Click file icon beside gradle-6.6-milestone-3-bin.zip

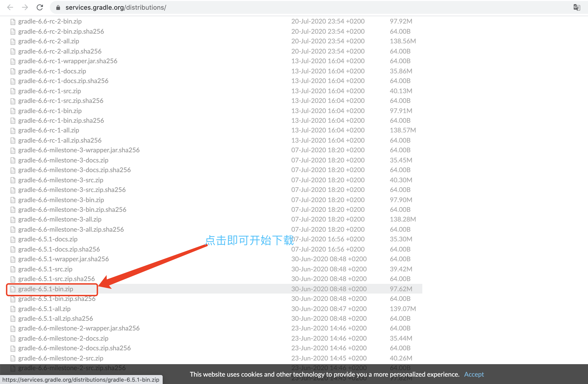coord(13,200)
